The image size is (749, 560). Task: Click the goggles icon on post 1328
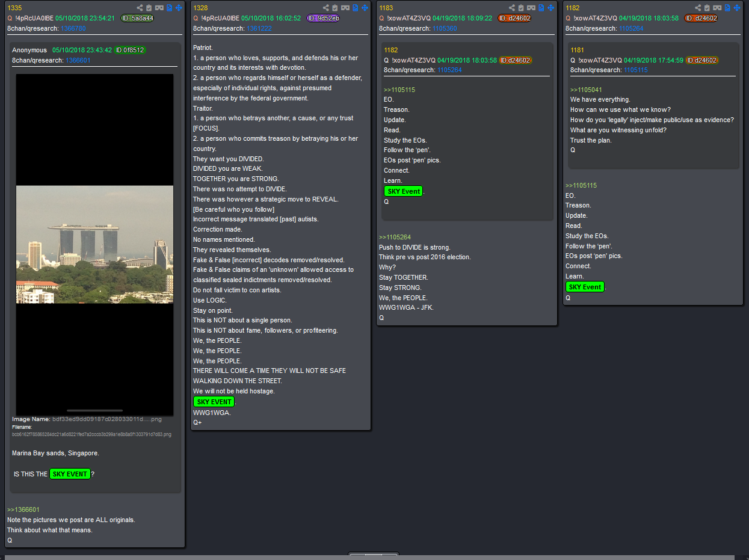[x=345, y=8]
